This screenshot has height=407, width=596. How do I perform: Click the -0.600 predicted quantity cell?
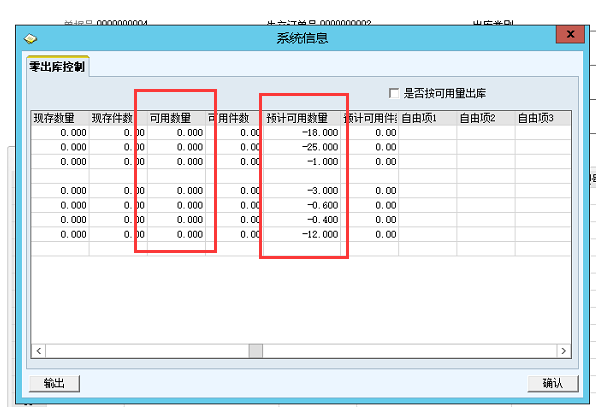click(302, 205)
